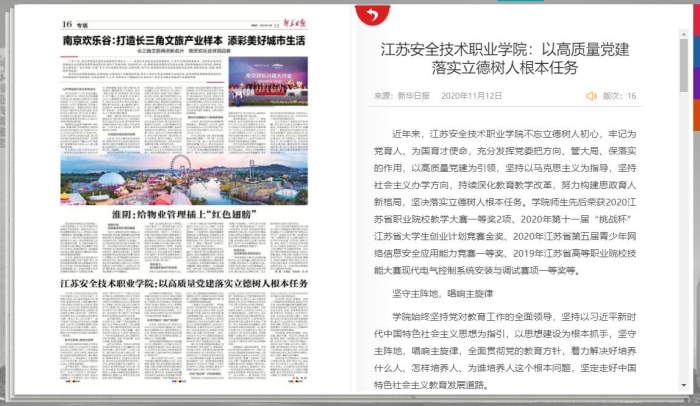Viewport: 700px width, 406px height.
Task: Click the red back arrow button
Action: (372, 14)
